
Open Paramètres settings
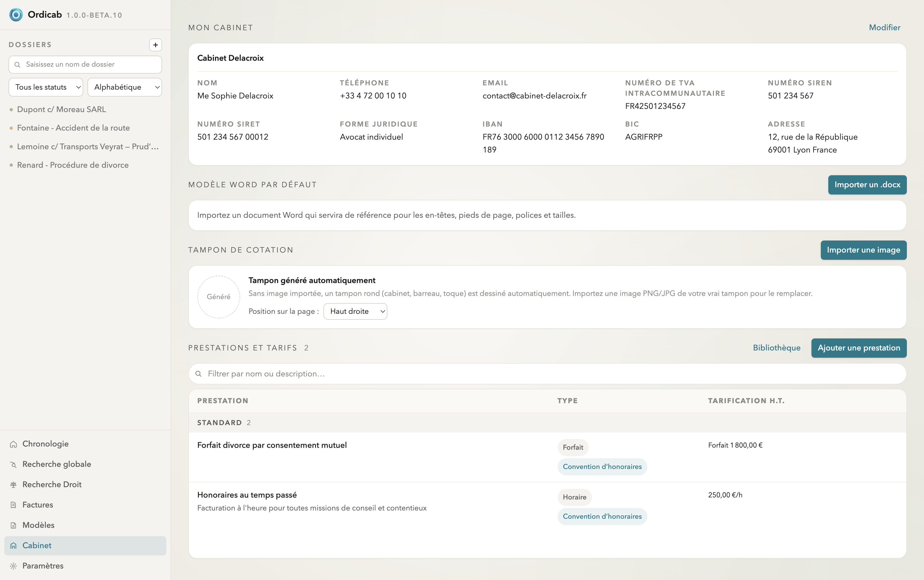click(85, 566)
